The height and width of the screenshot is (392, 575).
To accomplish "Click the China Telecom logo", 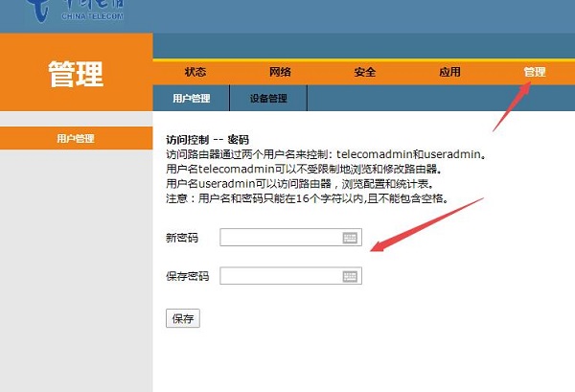I will pyautogui.click(x=75, y=11).
